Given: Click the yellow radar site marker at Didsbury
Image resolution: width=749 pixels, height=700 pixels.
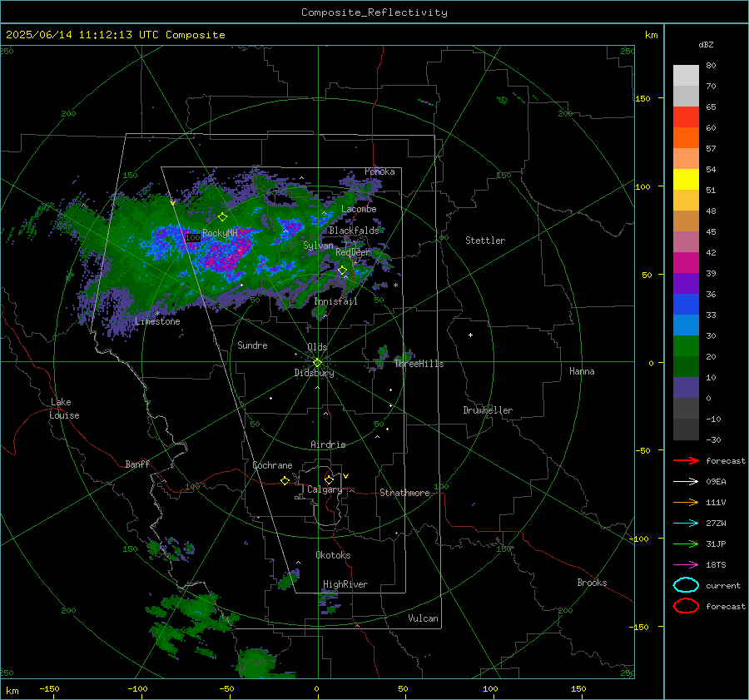Looking at the screenshot, I should coord(317,363).
